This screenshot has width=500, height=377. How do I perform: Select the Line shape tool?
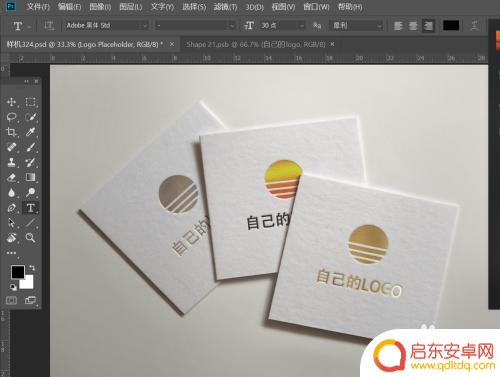click(30, 223)
